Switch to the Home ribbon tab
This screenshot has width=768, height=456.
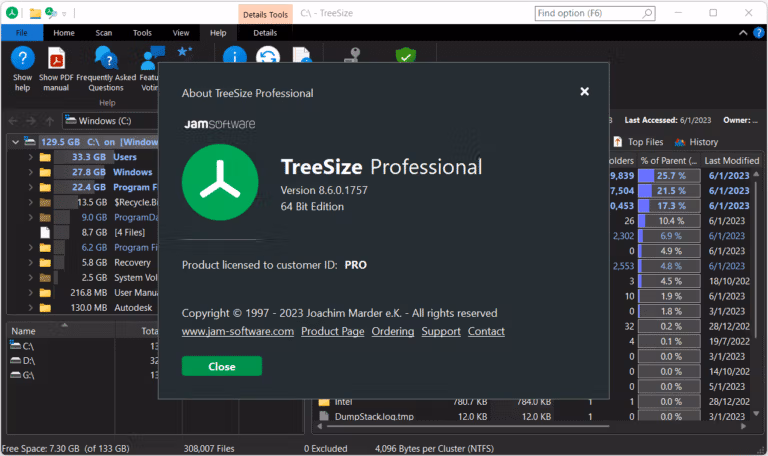[x=64, y=33]
